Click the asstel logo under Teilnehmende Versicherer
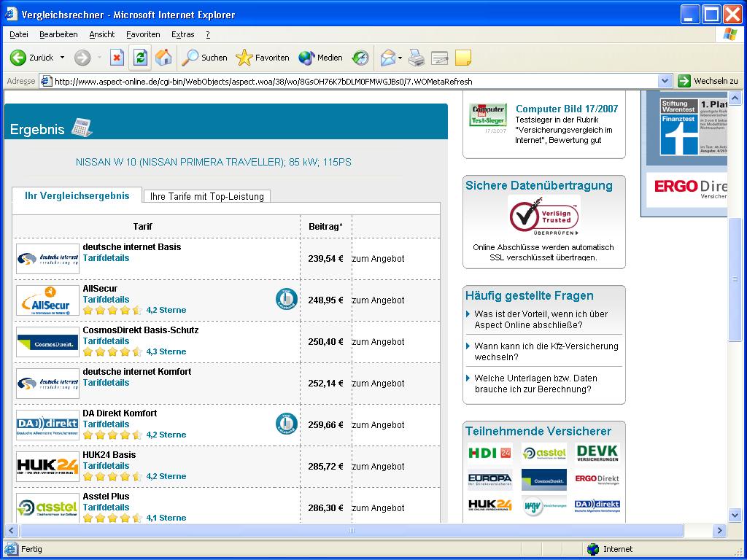This screenshot has width=747, height=560. (544, 453)
